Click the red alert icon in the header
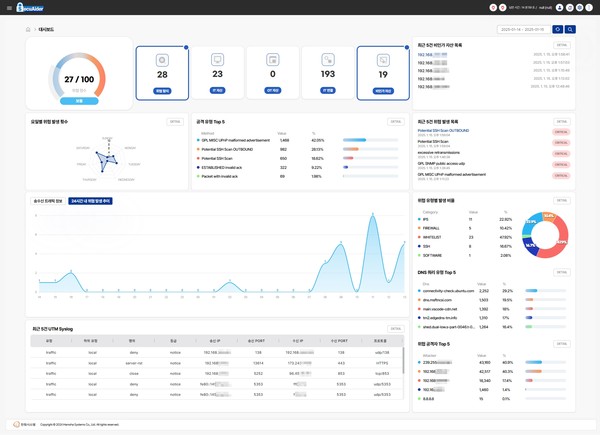 click(x=493, y=7)
